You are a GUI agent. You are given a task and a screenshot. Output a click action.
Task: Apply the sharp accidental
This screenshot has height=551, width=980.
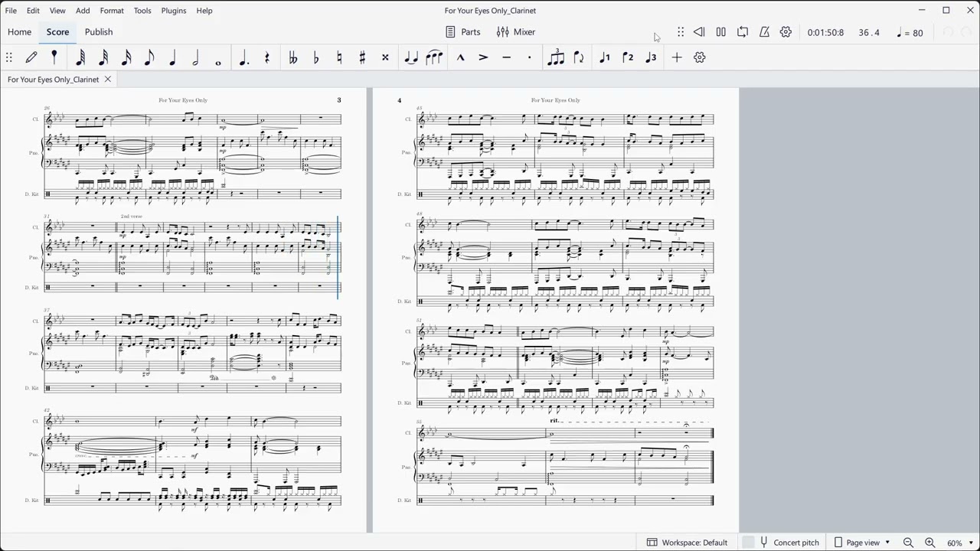pyautogui.click(x=362, y=57)
